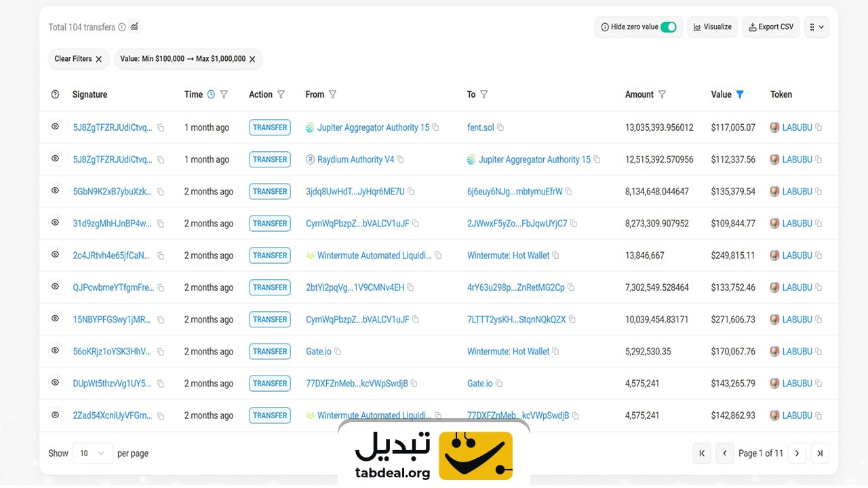Click the Visualize button

coord(713,27)
